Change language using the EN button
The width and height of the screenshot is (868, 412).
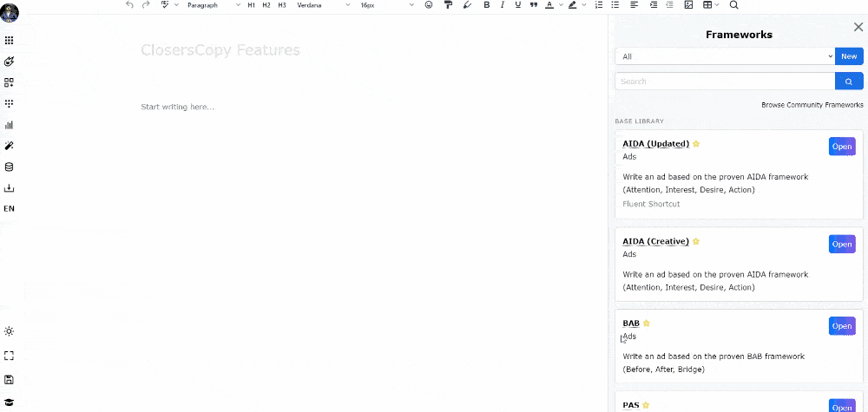[x=9, y=209]
